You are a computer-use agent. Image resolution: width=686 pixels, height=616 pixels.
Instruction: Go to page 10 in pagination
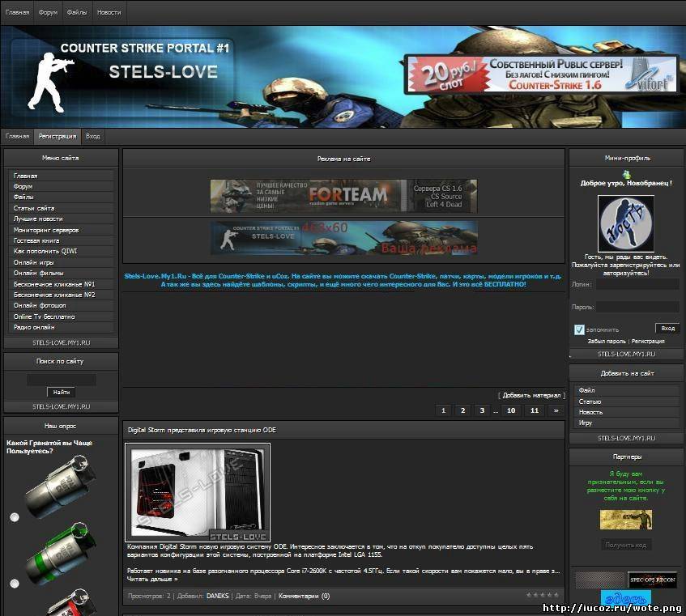(510, 410)
